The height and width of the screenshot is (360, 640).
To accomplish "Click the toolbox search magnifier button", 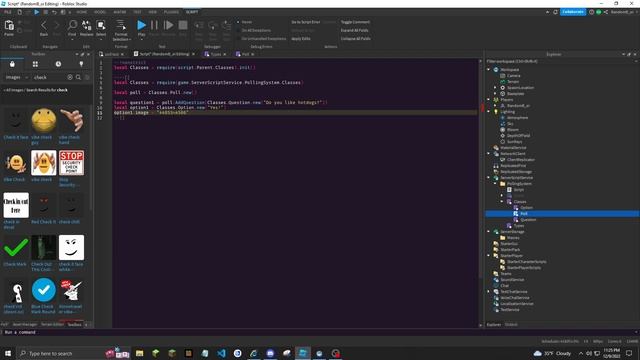I will click(78, 77).
